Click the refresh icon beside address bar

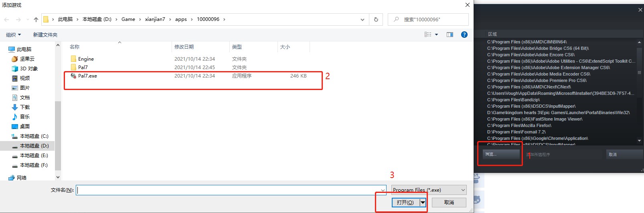point(376,19)
